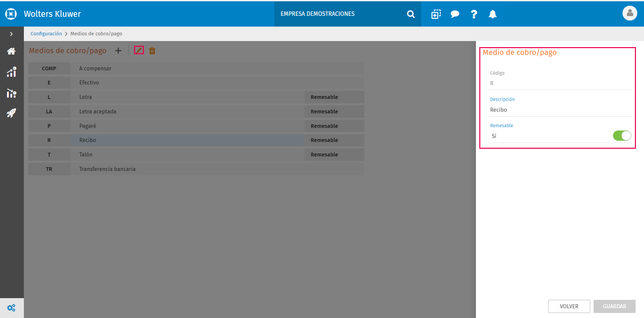This screenshot has width=644, height=318.
Task: Open the chat messages icon
Action: tap(455, 14)
